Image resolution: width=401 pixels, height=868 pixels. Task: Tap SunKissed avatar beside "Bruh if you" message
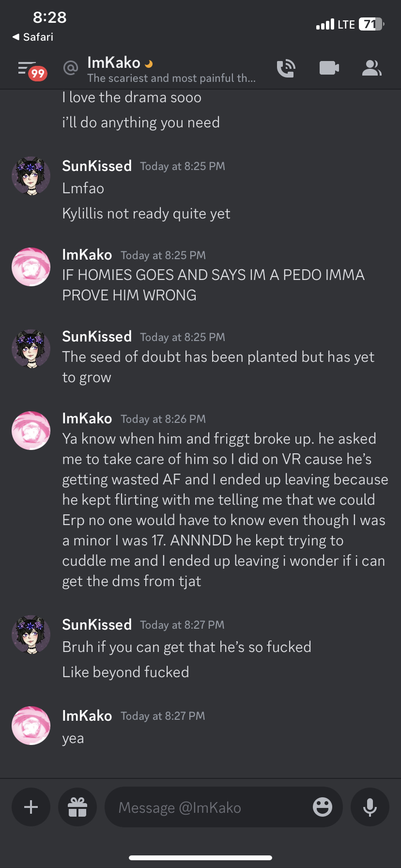point(31,635)
